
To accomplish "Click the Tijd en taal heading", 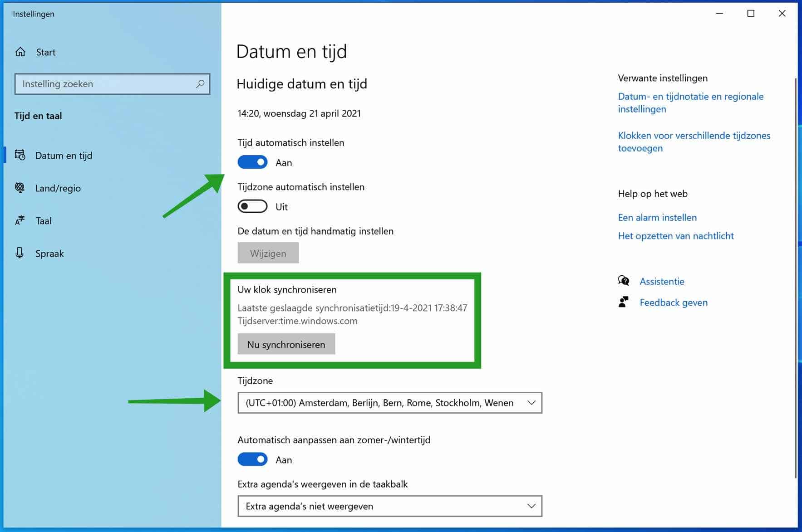I will click(x=38, y=116).
